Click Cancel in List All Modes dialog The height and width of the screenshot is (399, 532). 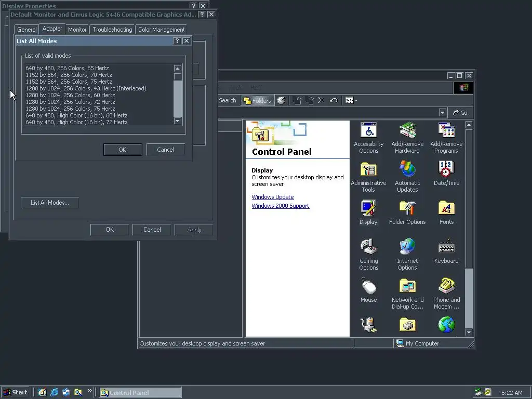[165, 150]
